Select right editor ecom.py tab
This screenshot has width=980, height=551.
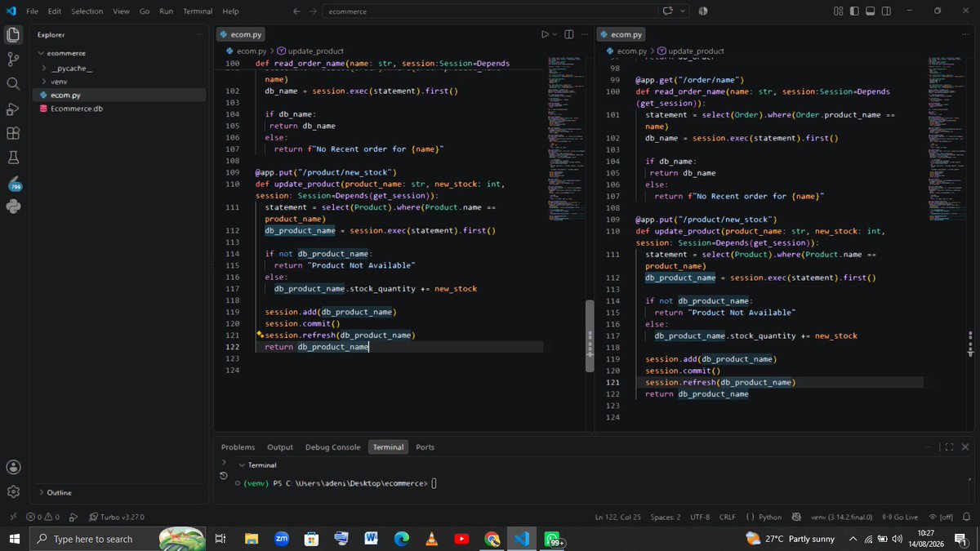click(x=621, y=34)
